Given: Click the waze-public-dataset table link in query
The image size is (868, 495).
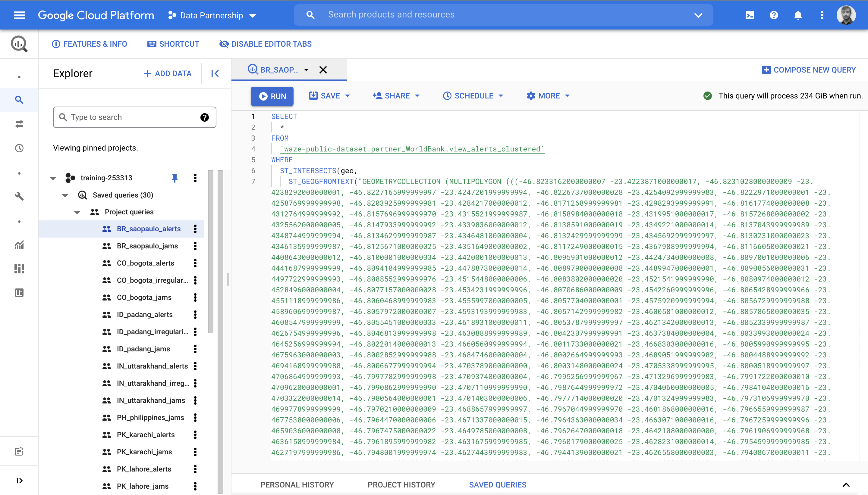Looking at the screenshot, I should [412, 149].
